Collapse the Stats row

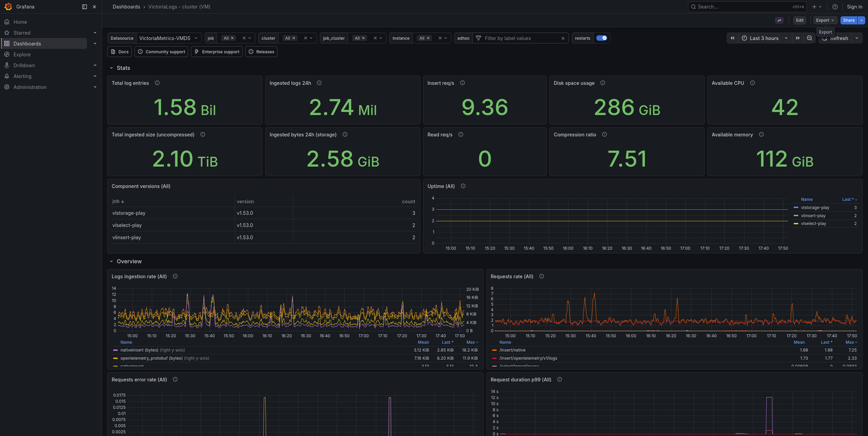111,68
